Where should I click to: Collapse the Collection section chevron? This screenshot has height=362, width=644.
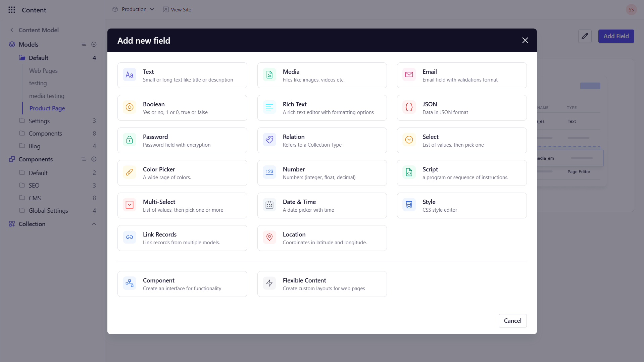click(x=94, y=224)
